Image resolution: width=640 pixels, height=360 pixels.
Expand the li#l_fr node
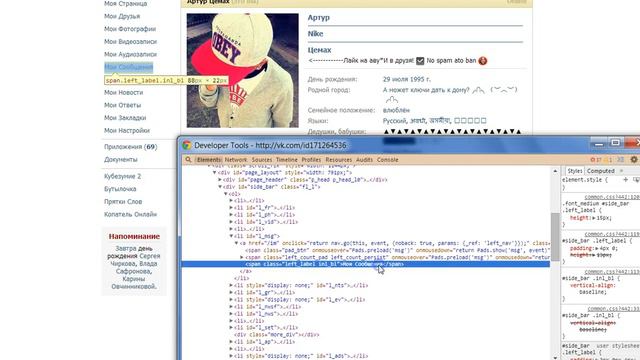[231, 208]
